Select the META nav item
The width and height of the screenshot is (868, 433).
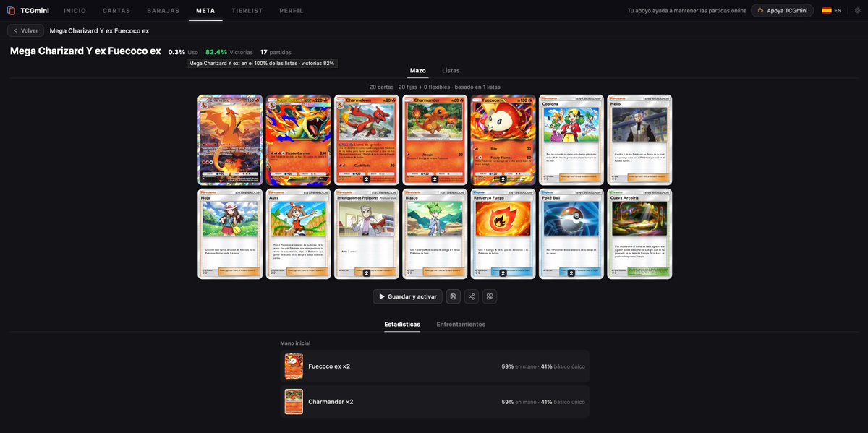[x=205, y=11]
